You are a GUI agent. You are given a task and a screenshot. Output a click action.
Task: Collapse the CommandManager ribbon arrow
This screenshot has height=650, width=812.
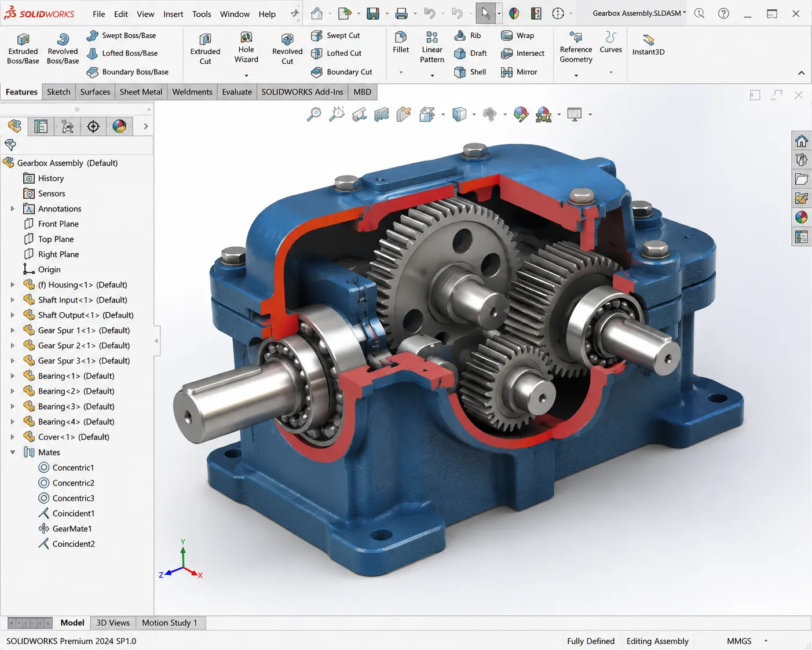click(801, 73)
